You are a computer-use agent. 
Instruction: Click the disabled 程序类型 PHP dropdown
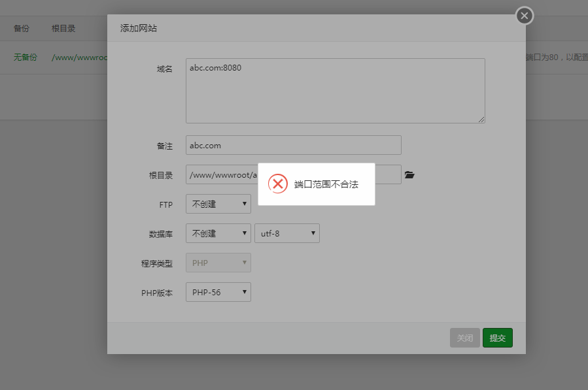[218, 263]
